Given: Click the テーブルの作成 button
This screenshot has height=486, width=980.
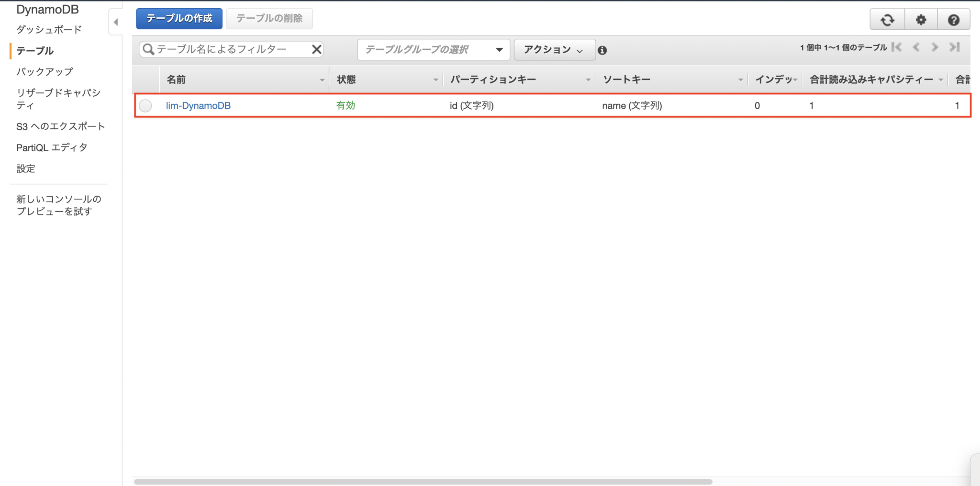Looking at the screenshot, I should coord(178,19).
